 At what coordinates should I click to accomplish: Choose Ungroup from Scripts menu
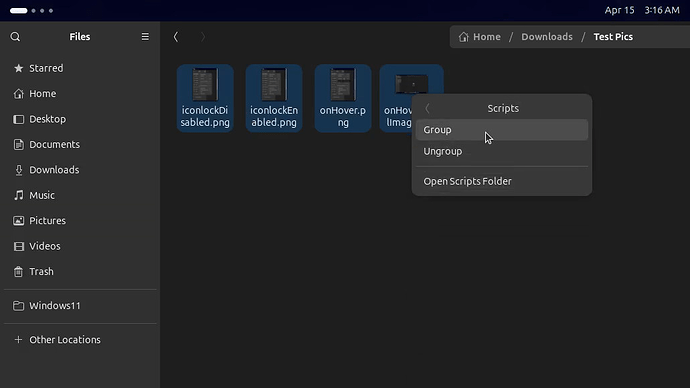[502, 151]
